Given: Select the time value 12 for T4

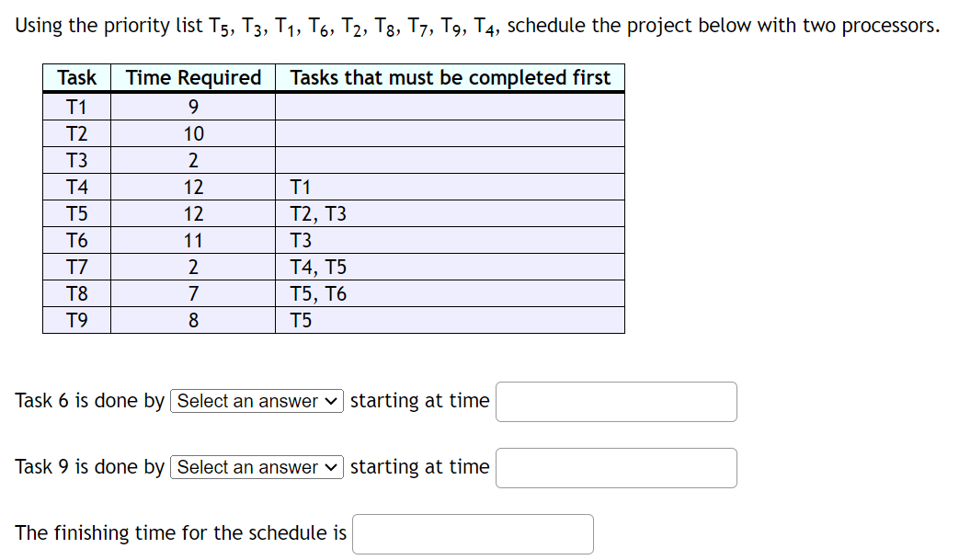Looking at the screenshot, I should pos(191,186).
